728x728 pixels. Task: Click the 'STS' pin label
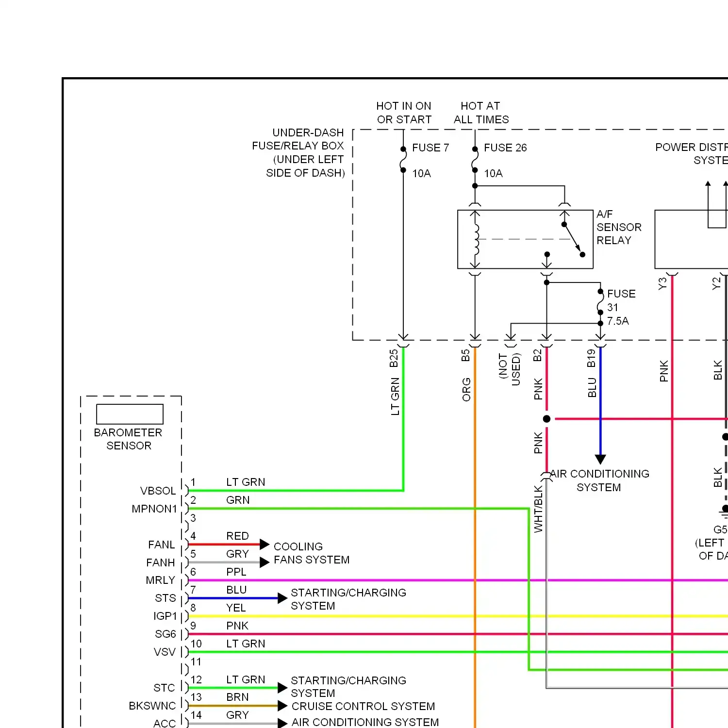[165, 598]
